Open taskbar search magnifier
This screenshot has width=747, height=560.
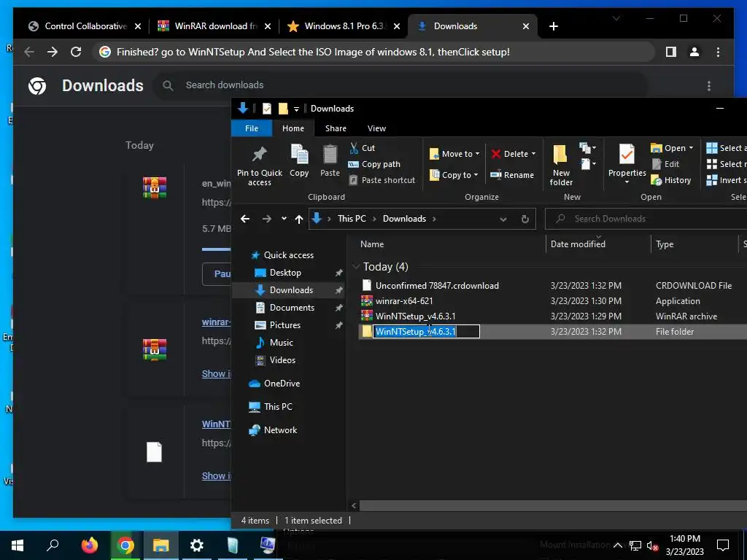tap(53, 545)
